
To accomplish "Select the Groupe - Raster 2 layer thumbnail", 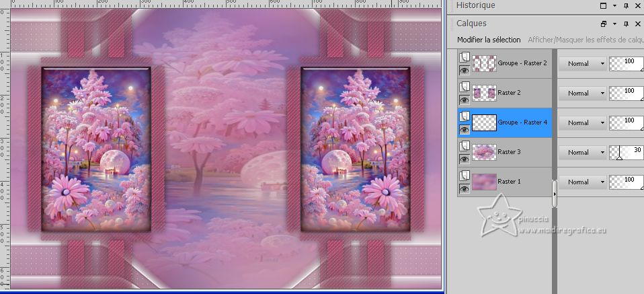I will [x=484, y=64].
